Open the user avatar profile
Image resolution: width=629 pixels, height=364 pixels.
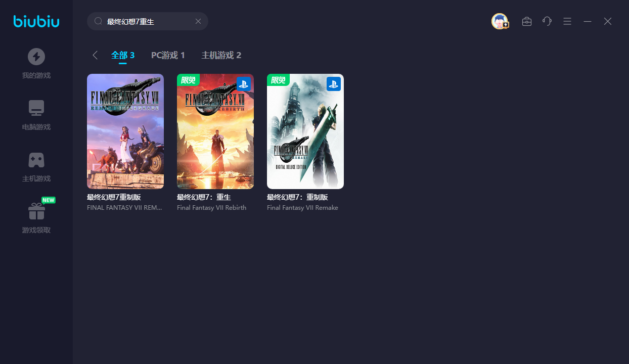500,21
